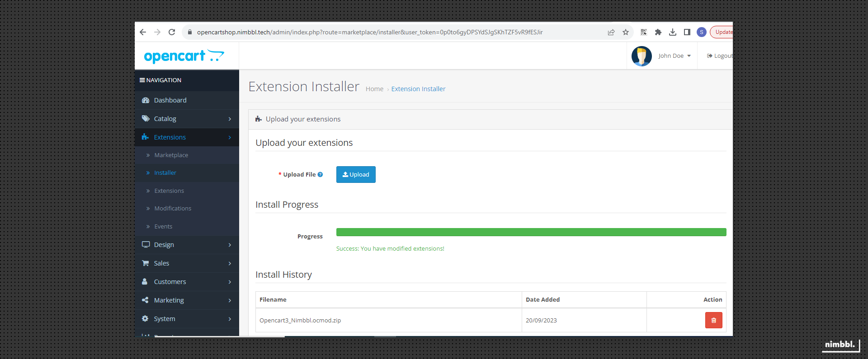
Task: Expand the Design menu
Action: 187,245
